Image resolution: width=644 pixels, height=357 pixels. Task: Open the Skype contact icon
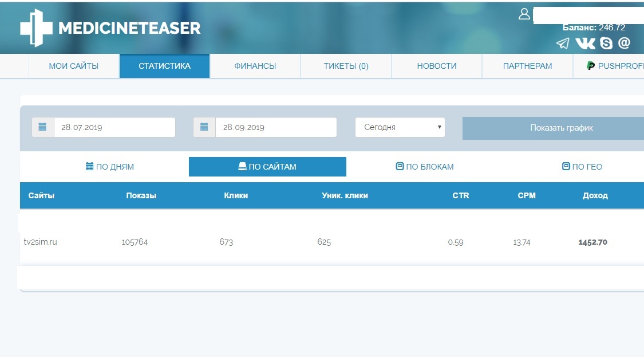click(x=606, y=43)
